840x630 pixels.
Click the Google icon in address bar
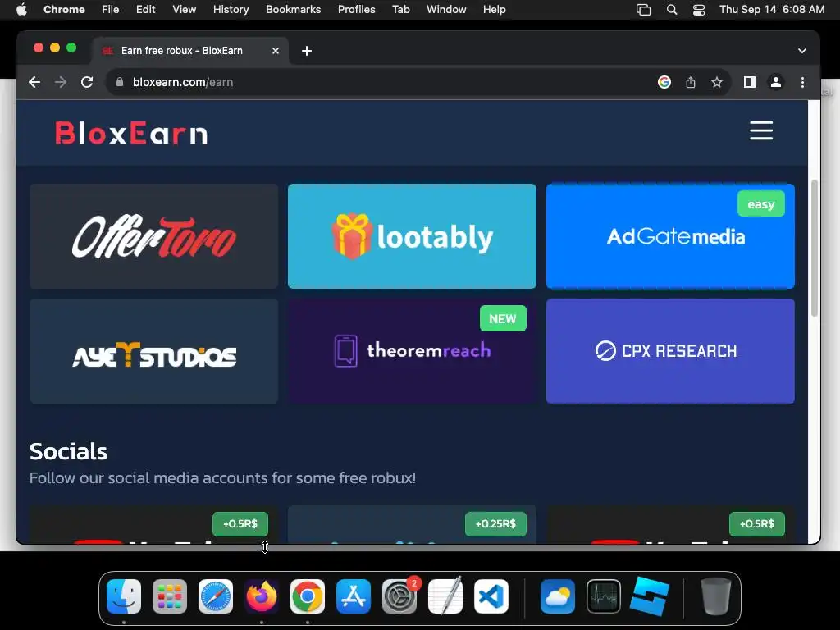tap(664, 82)
